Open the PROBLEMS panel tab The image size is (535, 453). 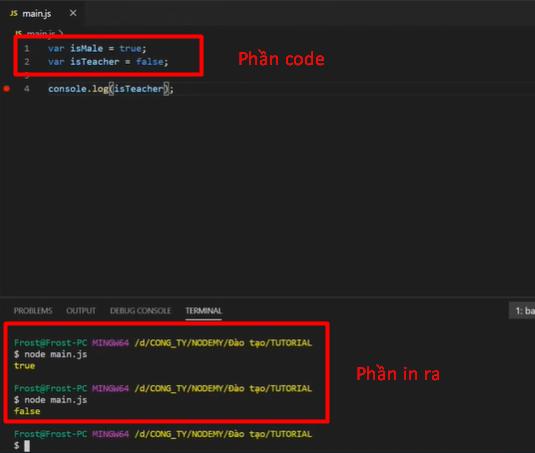coord(33,311)
